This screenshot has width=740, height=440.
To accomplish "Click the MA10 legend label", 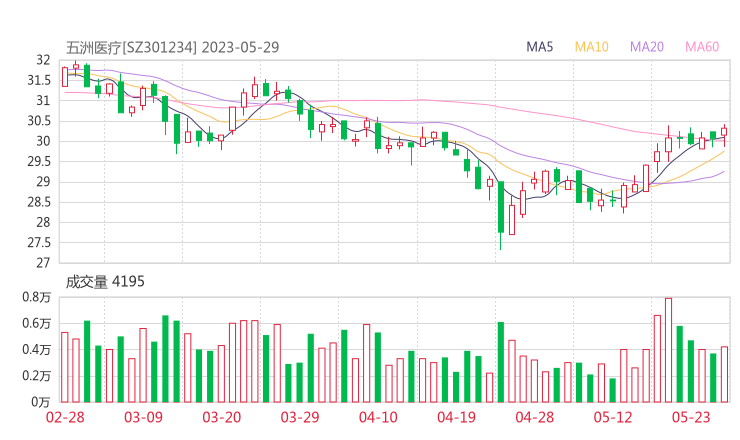I will click(591, 47).
